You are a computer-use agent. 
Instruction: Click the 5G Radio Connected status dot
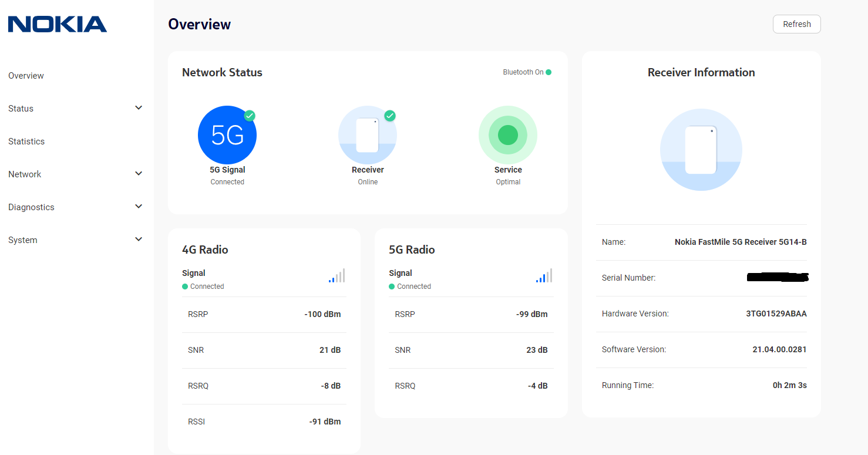392,287
